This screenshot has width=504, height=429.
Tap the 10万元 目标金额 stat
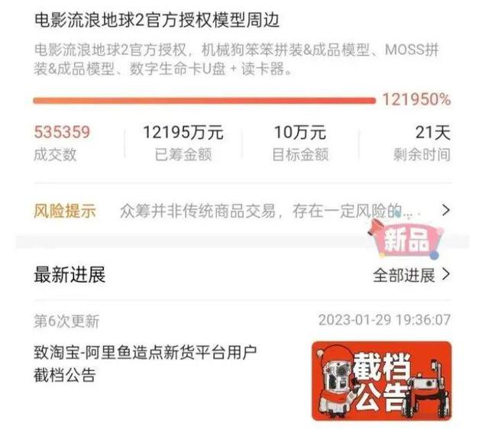pos(300,143)
